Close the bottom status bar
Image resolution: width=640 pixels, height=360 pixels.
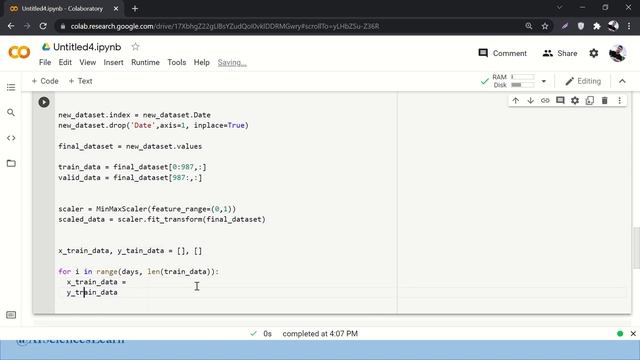[x=633, y=333]
